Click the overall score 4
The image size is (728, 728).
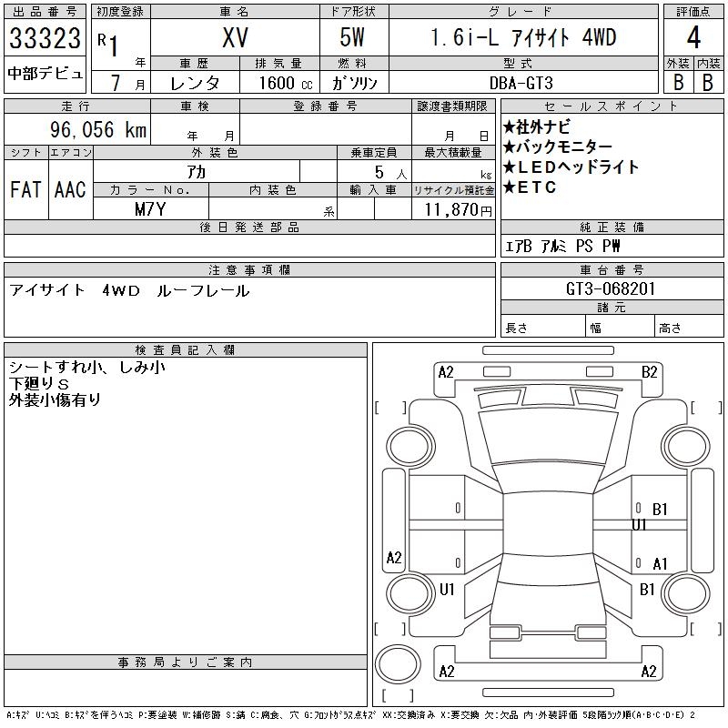pyautogui.click(x=693, y=37)
